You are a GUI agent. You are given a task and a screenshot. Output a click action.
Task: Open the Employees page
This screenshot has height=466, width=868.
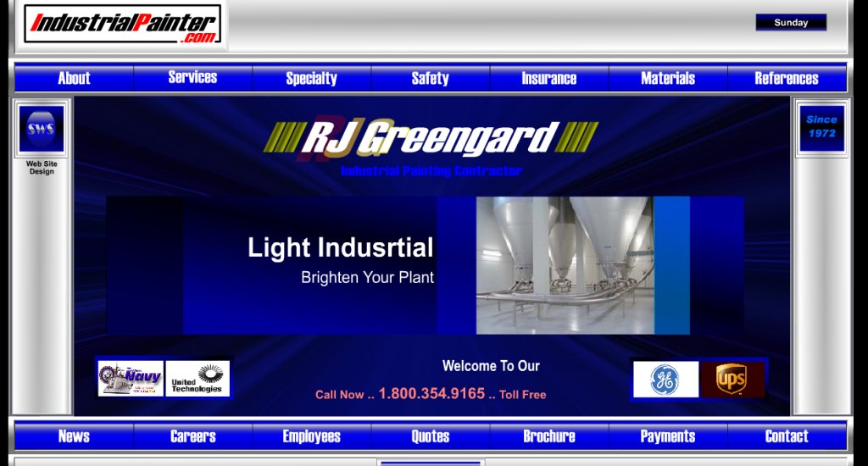[x=312, y=436]
